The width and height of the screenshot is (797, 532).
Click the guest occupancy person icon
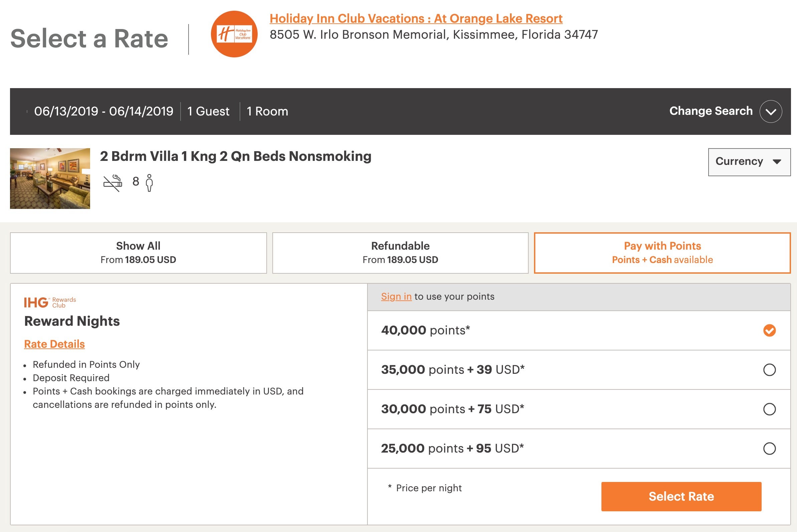click(149, 183)
